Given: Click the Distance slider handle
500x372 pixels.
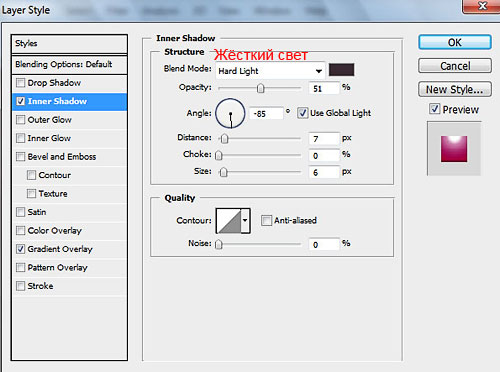Looking at the screenshot, I should [225, 138].
